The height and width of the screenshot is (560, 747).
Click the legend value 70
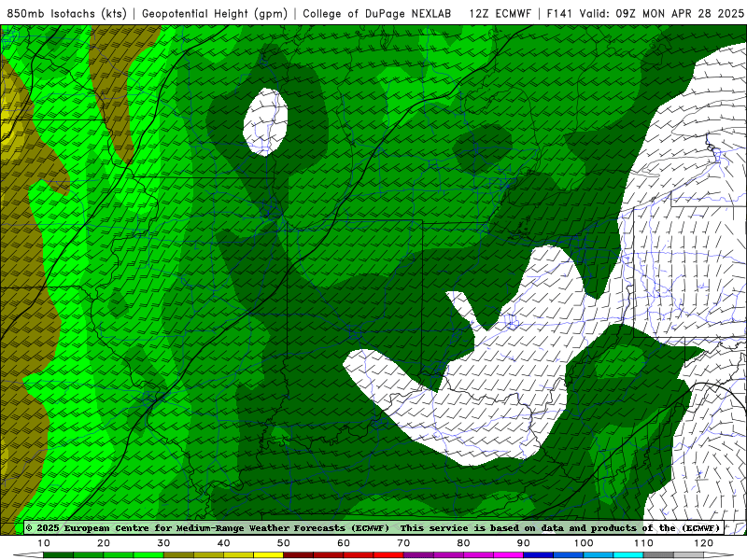[x=403, y=543]
